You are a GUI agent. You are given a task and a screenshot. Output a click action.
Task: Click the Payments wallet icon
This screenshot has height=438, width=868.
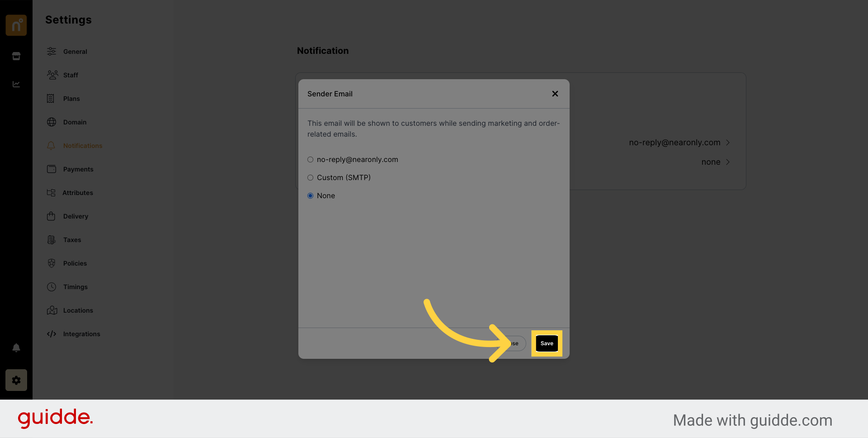coord(52,169)
